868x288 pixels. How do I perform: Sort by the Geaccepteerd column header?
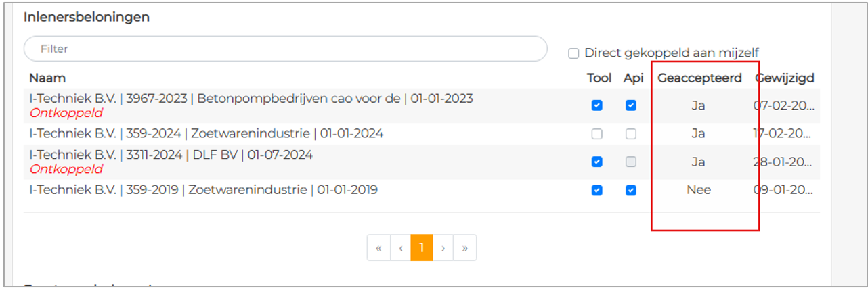[x=699, y=78]
